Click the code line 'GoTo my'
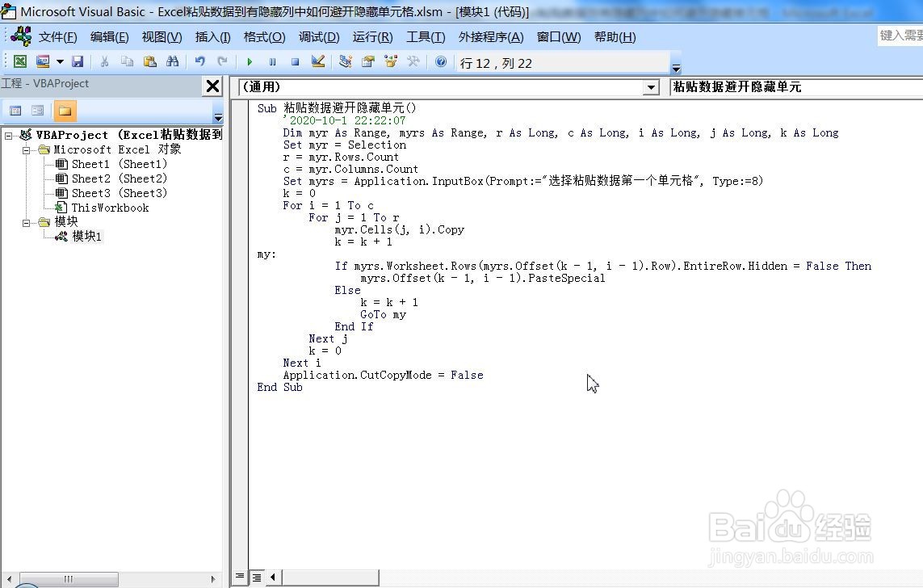This screenshot has width=923, height=588. pyautogui.click(x=383, y=315)
